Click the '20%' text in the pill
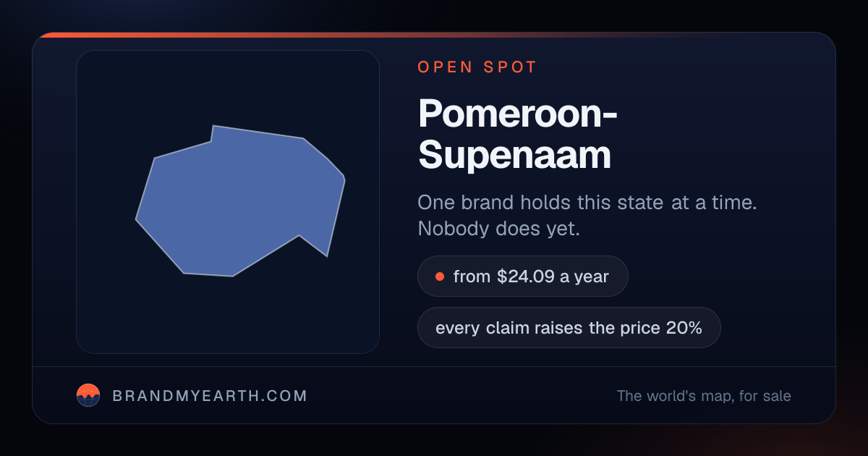The height and width of the screenshot is (456, 868). pos(684,328)
